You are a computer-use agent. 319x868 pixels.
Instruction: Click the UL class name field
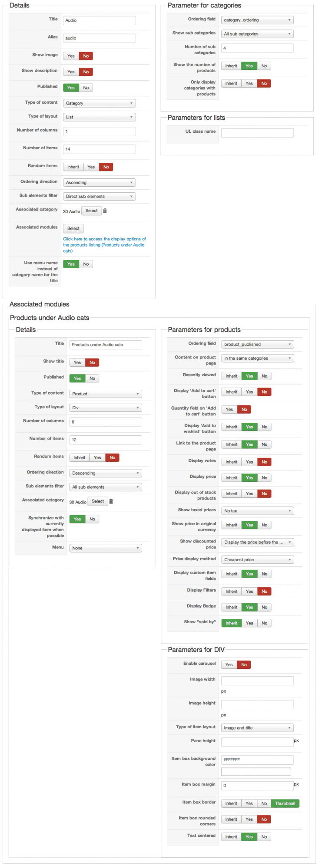(x=257, y=133)
